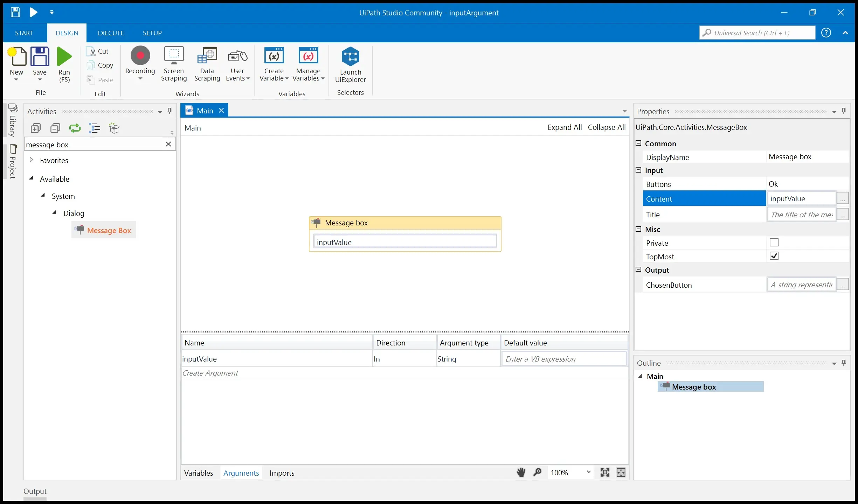This screenshot has height=504, width=858.
Task: Open the zoom percentage dropdown
Action: pos(589,472)
